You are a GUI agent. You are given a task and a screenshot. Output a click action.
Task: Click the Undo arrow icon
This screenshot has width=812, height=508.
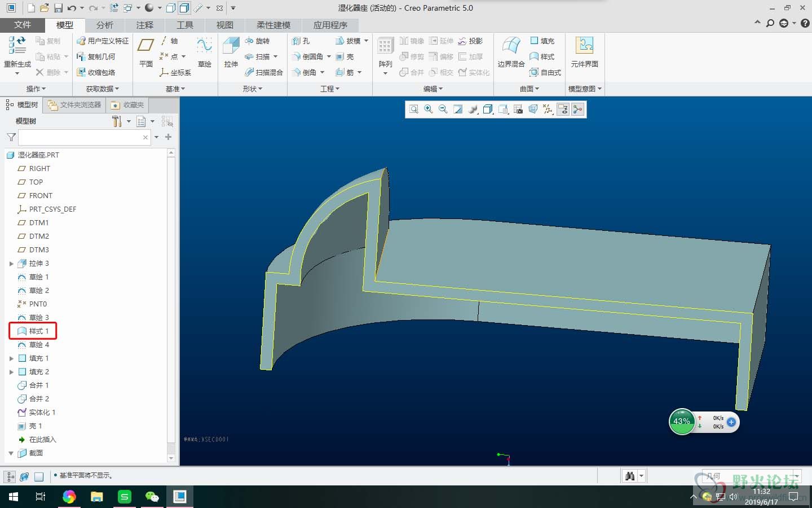(72, 8)
